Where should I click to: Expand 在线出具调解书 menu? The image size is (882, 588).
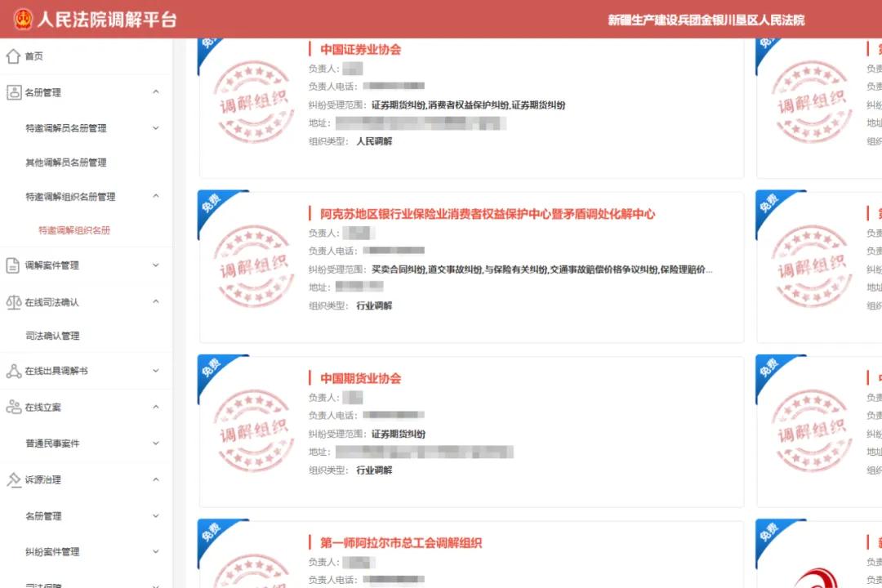pyautogui.click(x=156, y=371)
